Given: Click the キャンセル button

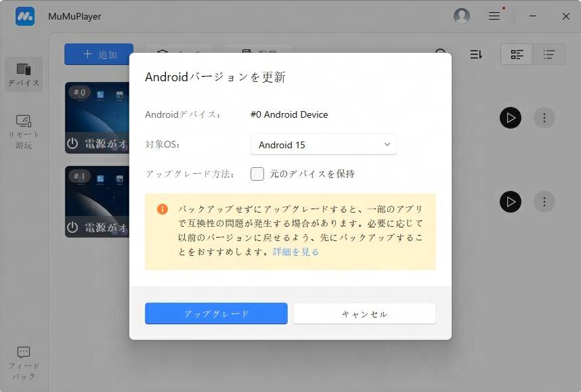Looking at the screenshot, I should click(364, 313).
